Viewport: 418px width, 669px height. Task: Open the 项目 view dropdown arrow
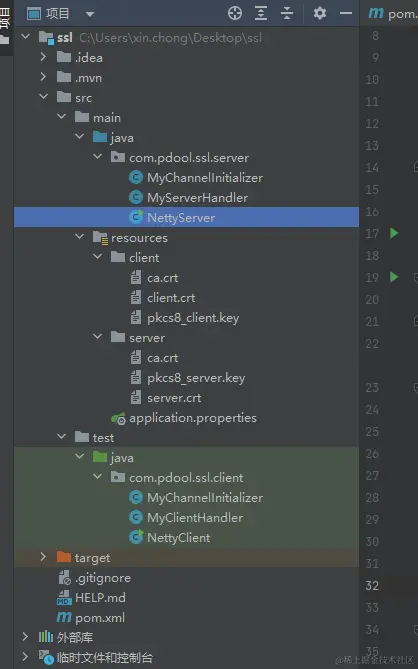90,15
